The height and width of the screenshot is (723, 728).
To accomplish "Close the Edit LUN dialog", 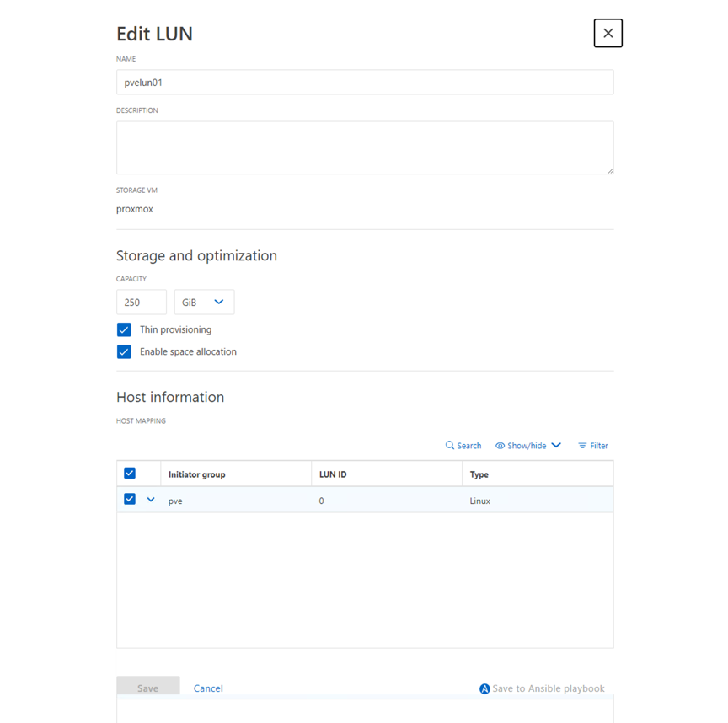I will 608,33.
